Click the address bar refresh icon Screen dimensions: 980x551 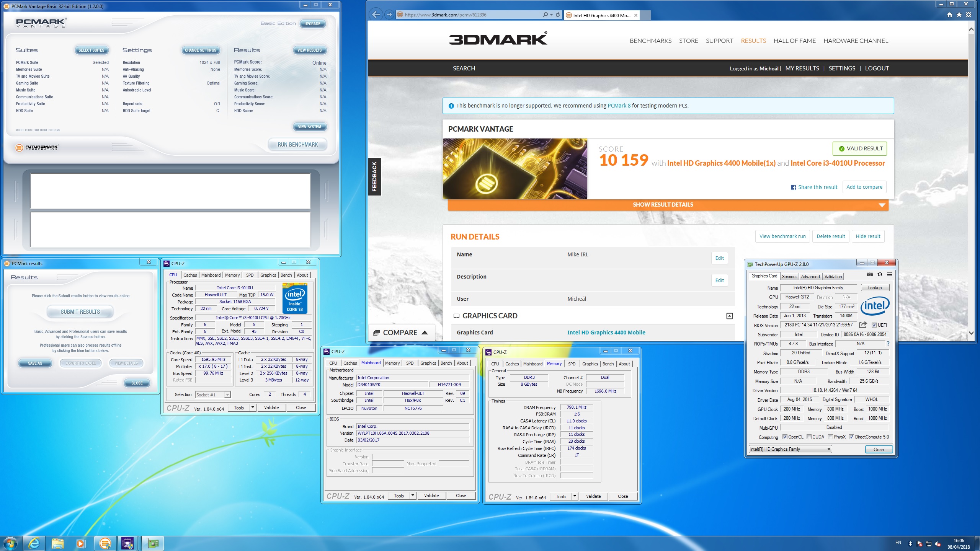click(x=558, y=15)
